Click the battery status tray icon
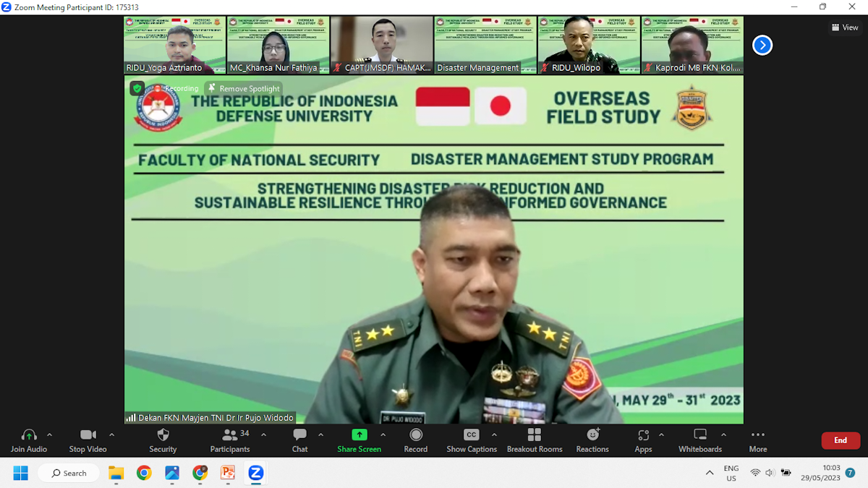 [786, 473]
